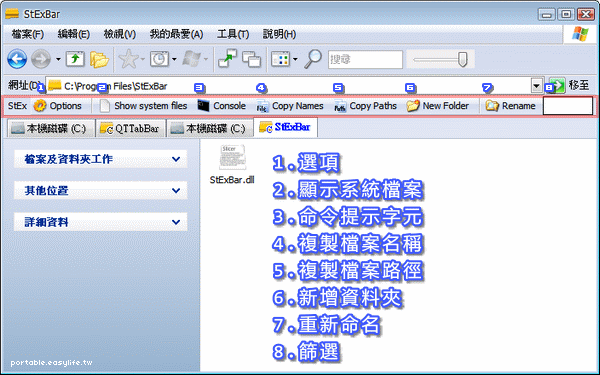Viewport: 600px width, 375px height.
Task: Expand the 其他位置 panel
Action: point(101,191)
